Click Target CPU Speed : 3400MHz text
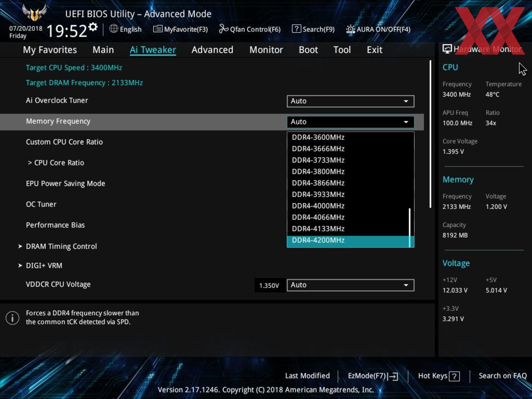 74,68
